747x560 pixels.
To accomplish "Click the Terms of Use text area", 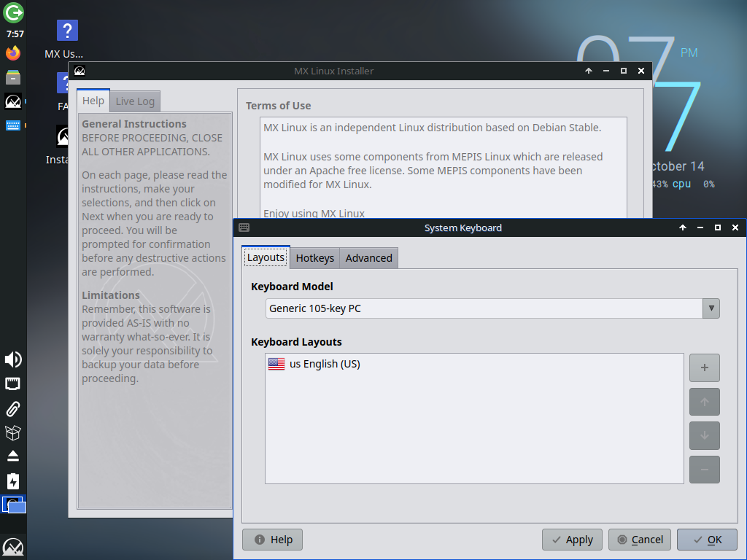I will (443, 168).
